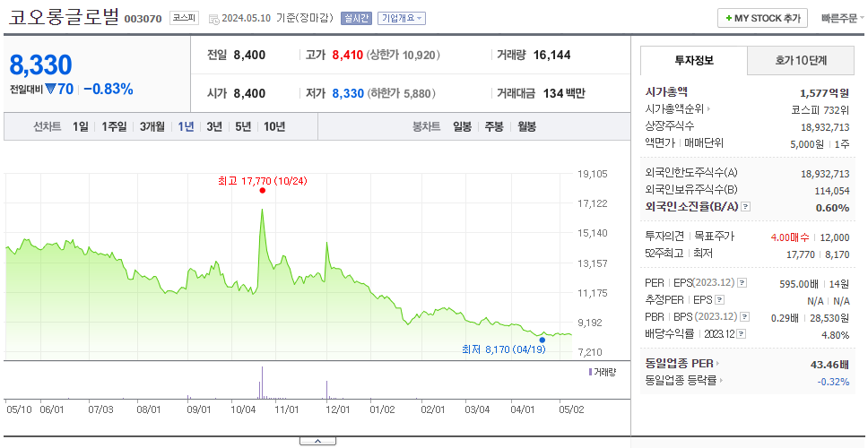Image resolution: width=868 pixels, height=448 pixels.
Task: Select 1주일 line chart period
Action: (x=114, y=126)
